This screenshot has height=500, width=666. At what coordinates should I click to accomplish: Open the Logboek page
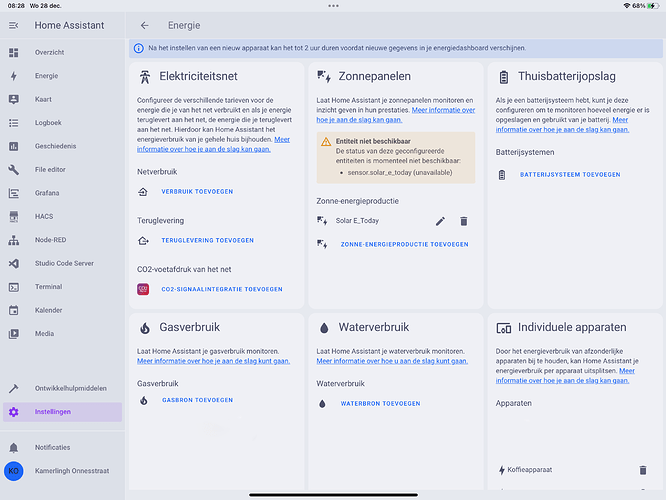50,123
